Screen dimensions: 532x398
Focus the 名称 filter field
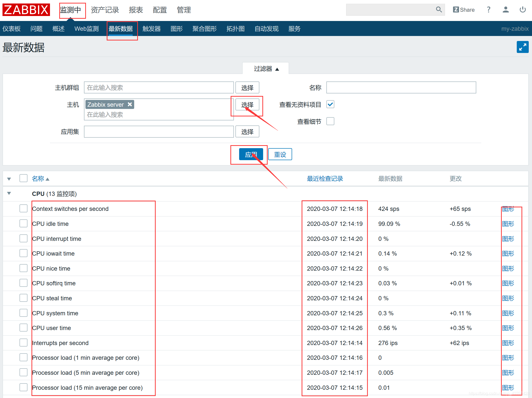(x=401, y=88)
